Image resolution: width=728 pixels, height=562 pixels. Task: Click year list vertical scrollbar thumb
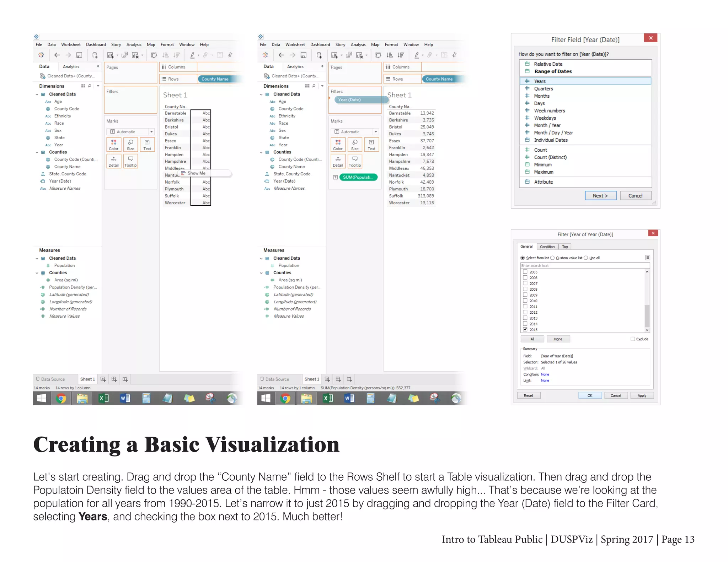pos(647,315)
